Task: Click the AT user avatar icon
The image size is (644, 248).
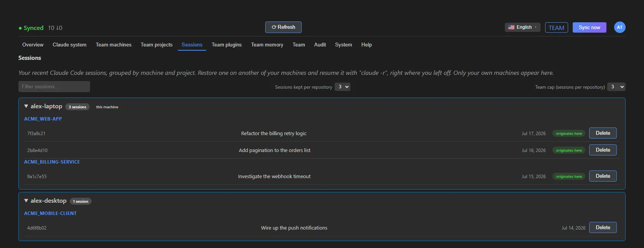Action: coord(619,27)
